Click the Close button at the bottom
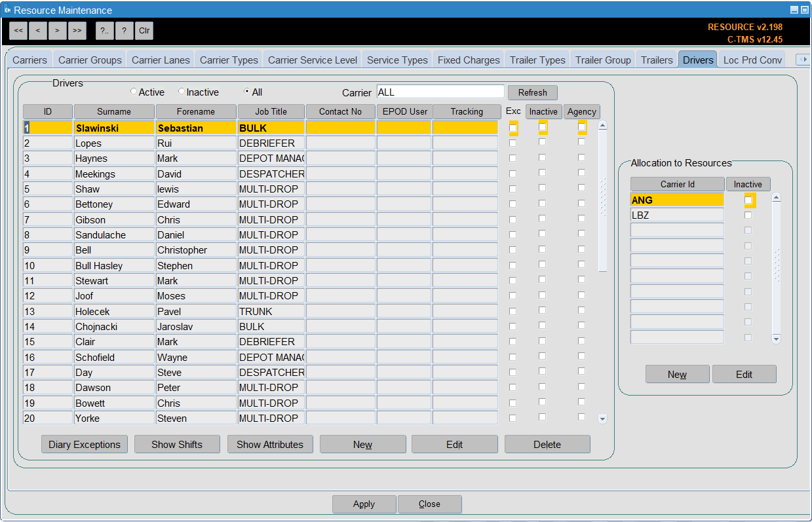 point(430,504)
